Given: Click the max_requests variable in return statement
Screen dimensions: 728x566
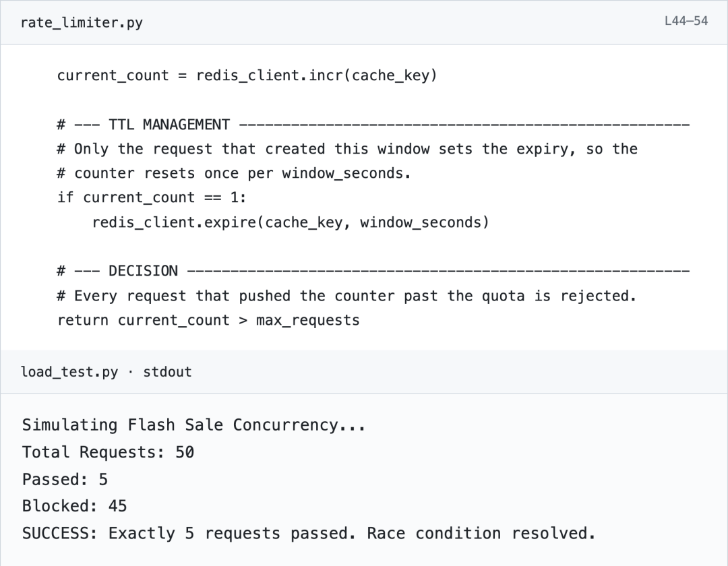Looking at the screenshot, I should point(308,321).
